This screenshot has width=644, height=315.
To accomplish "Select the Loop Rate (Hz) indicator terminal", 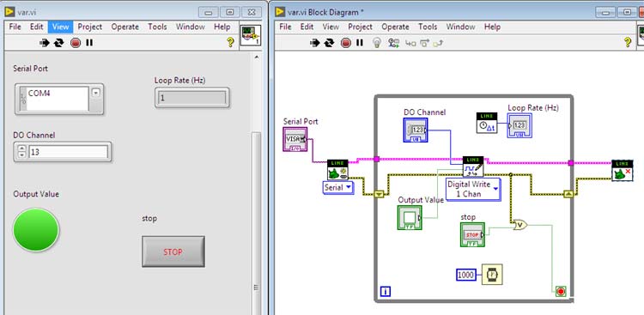I will click(x=519, y=125).
